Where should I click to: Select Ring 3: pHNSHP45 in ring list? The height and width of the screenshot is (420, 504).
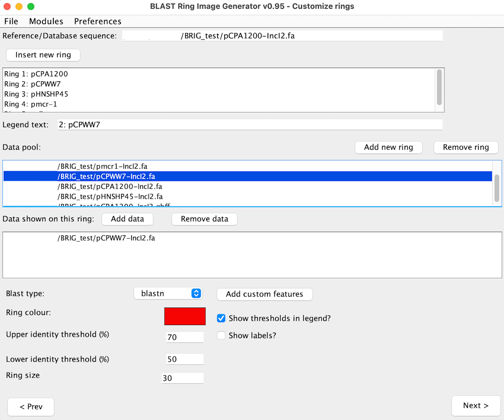219,94
